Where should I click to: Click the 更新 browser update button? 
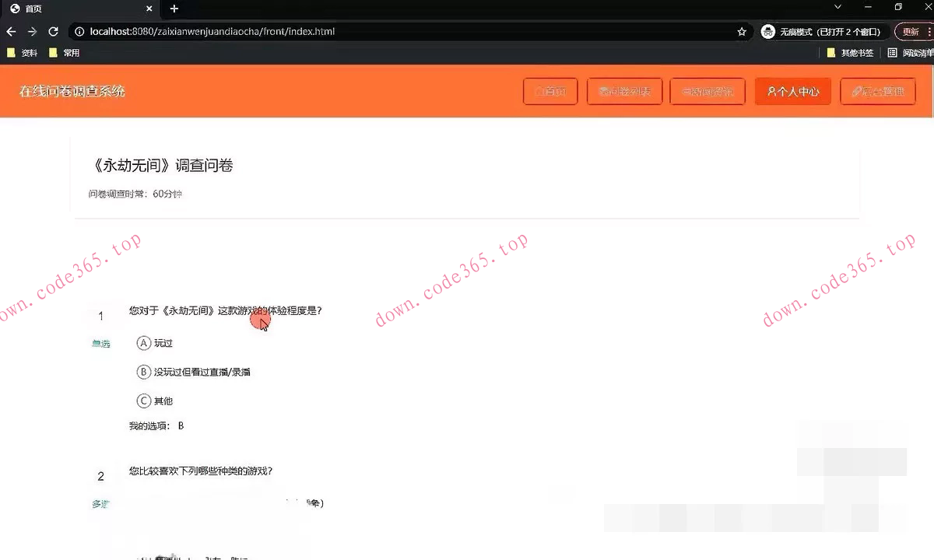click(914, 32)
